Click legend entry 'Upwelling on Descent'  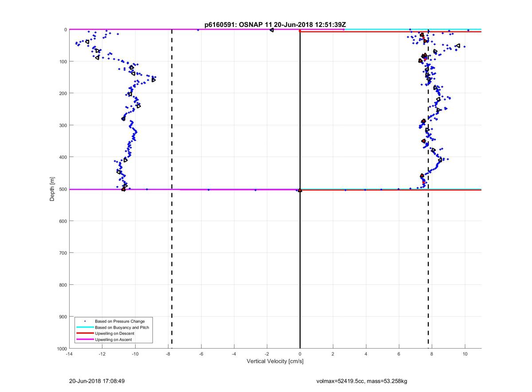[x=115, y=334]
